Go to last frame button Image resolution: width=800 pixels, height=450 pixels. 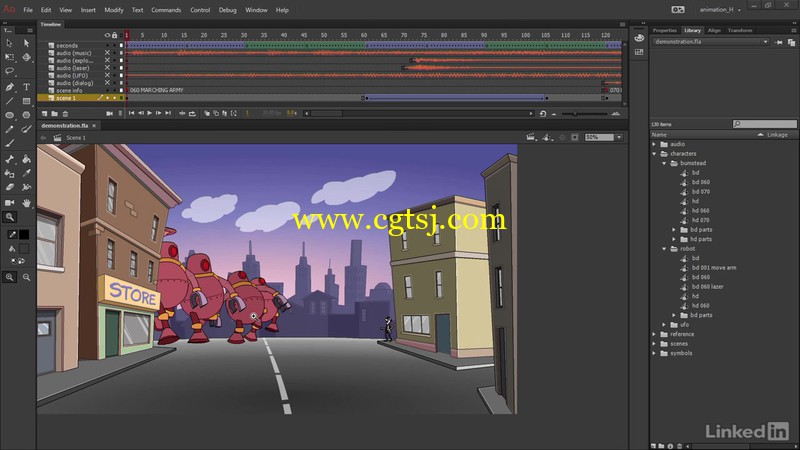(x=168, y=113)
